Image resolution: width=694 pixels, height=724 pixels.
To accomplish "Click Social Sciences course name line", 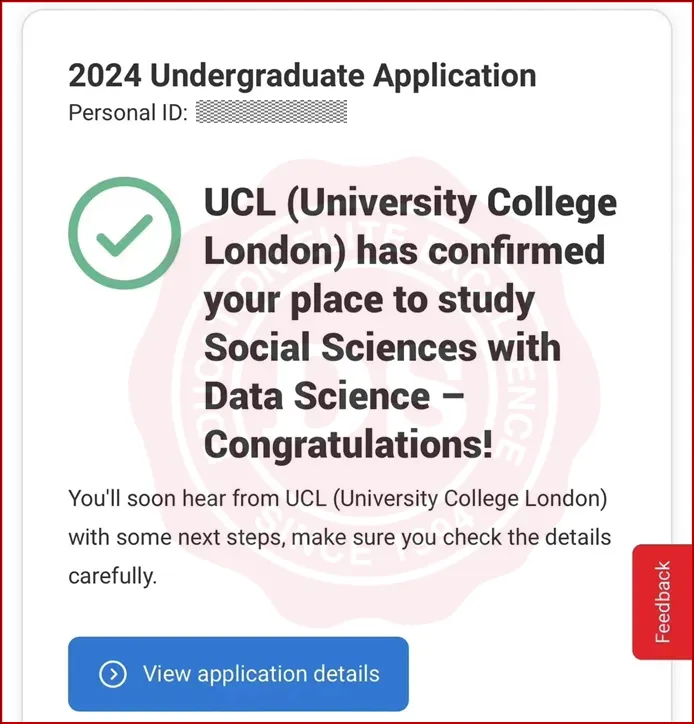I will [x=382, y=349].
